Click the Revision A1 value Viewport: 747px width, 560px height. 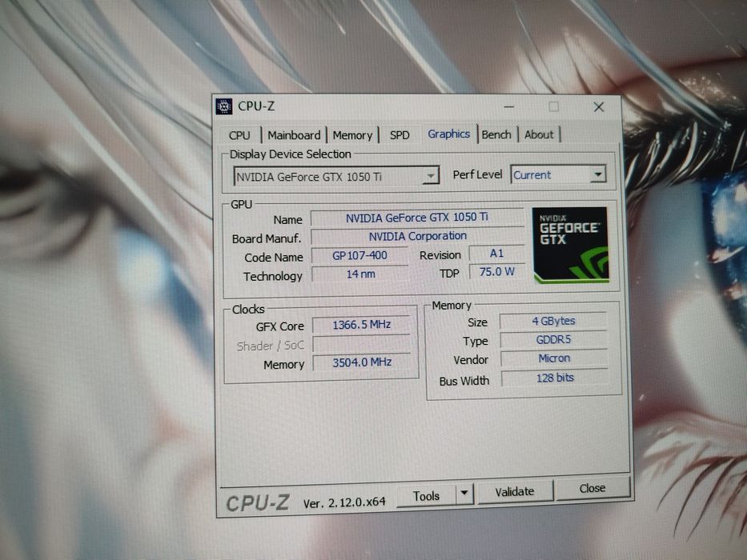tap(496, 254)
